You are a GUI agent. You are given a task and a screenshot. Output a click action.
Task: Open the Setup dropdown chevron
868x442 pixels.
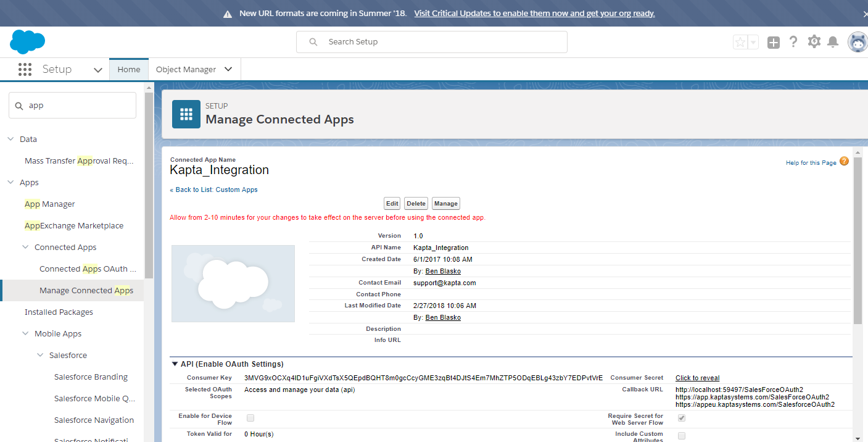point(97,70)
